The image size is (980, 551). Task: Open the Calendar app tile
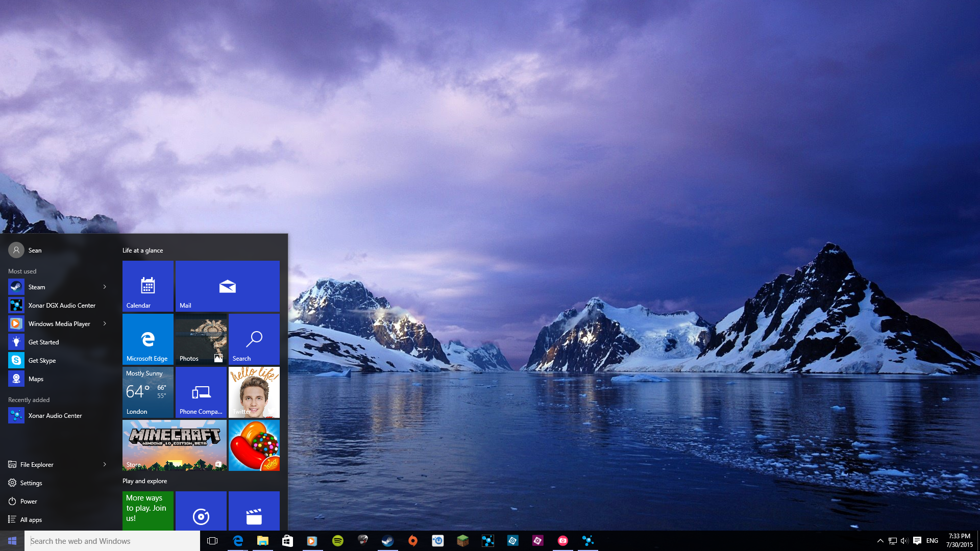[148, 286]
